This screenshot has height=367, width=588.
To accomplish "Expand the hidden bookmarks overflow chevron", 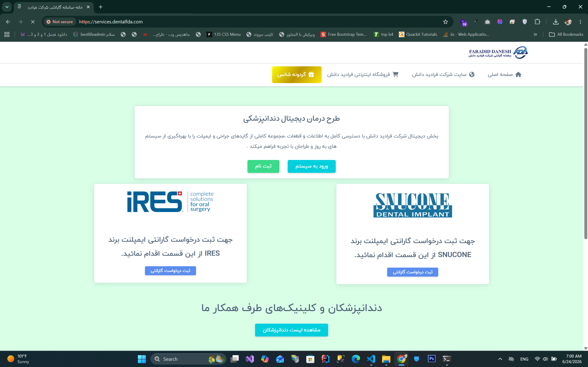I will 535,34.
